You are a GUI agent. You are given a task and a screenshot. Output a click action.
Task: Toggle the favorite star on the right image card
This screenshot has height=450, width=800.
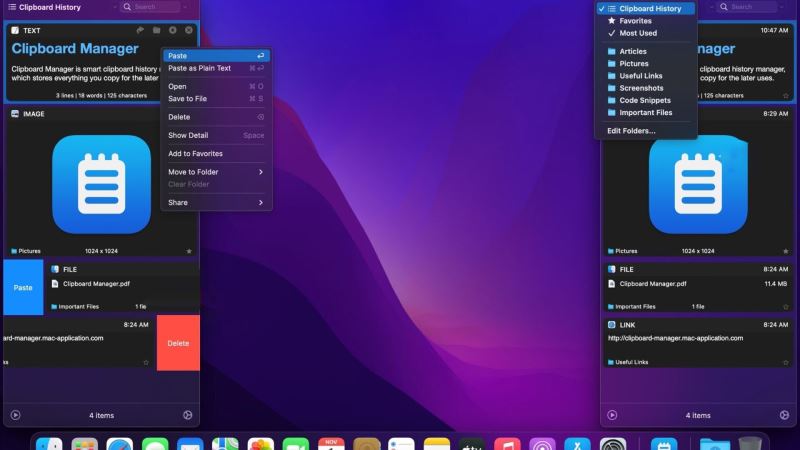coord(786,251)
